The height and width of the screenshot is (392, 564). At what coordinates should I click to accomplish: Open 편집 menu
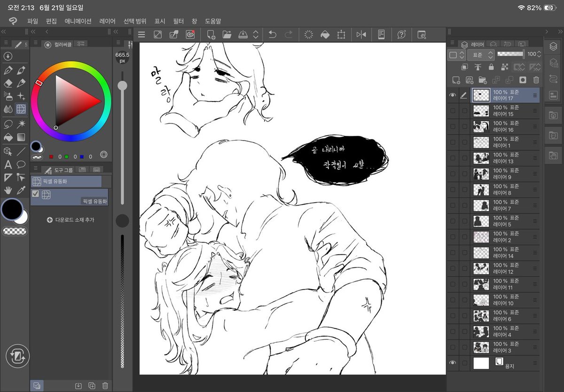(x=51, y=21)
